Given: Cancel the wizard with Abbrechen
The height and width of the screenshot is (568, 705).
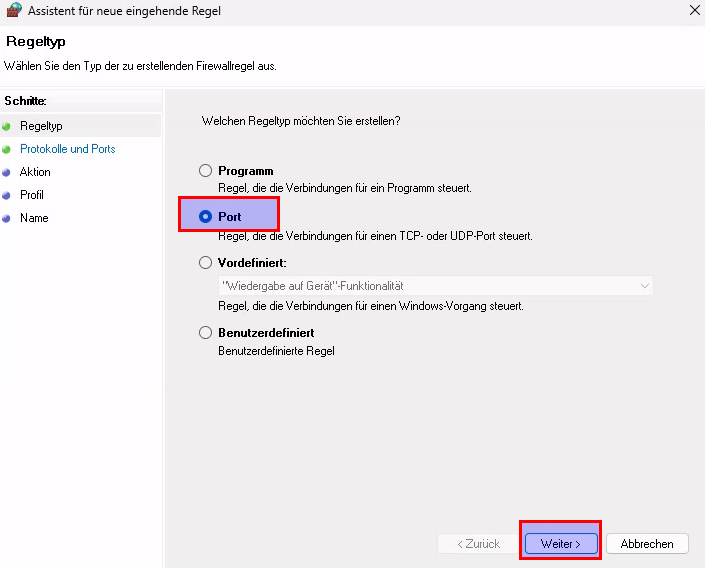Looking at the screenshot, I should [x=647, y=544].
